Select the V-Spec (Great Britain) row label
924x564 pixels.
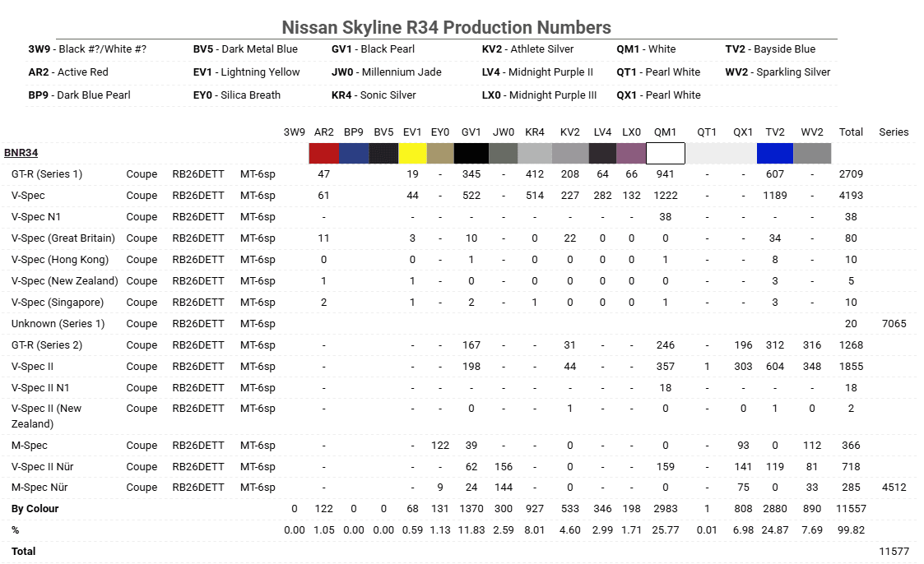click(x=63, y=238)
